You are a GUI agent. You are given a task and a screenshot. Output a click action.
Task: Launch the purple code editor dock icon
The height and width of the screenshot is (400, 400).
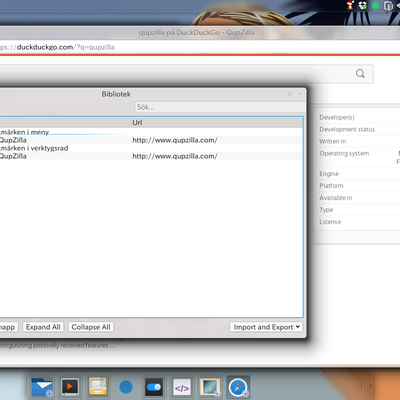[x=182, y=388]
